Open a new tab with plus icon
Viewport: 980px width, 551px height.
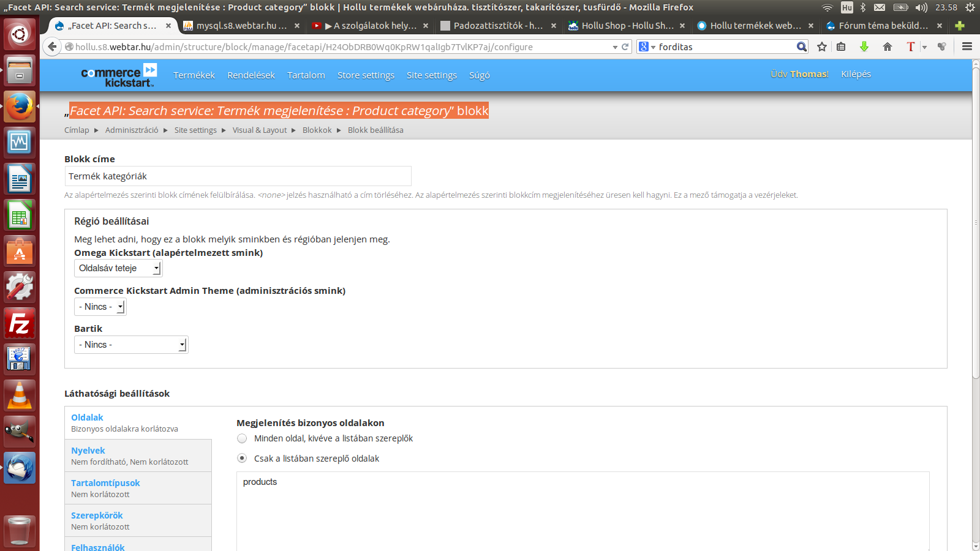[x=960, y=26]
